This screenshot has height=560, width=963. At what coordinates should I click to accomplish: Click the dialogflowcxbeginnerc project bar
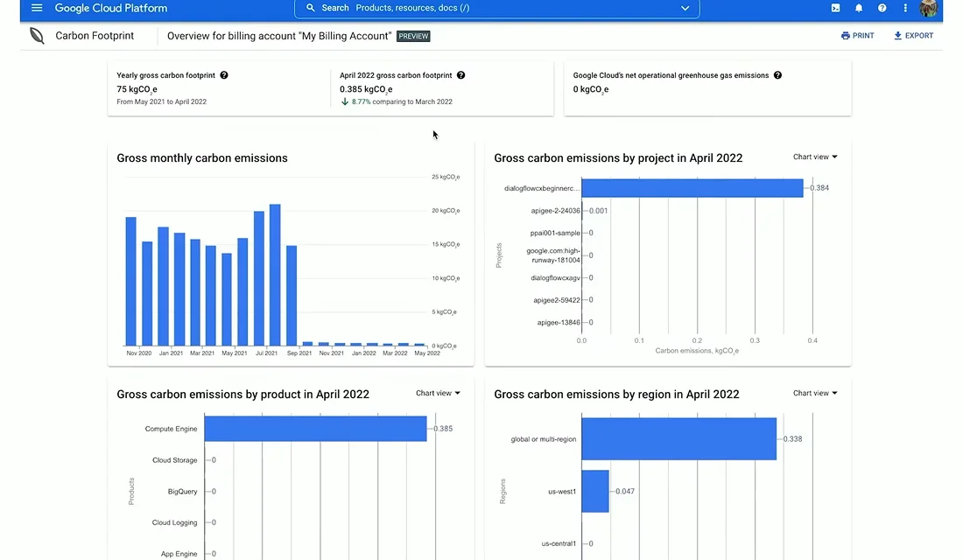point(692,188)
